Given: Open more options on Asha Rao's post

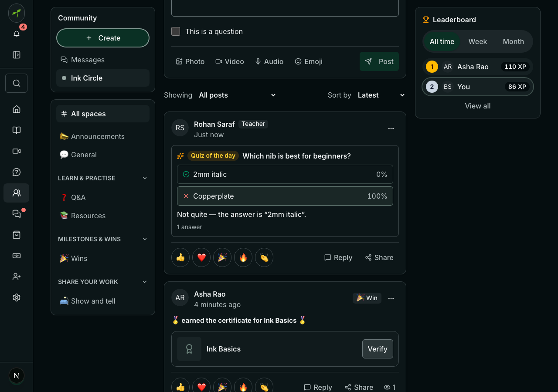Looking at the screenshot, I should pos(391,298).
